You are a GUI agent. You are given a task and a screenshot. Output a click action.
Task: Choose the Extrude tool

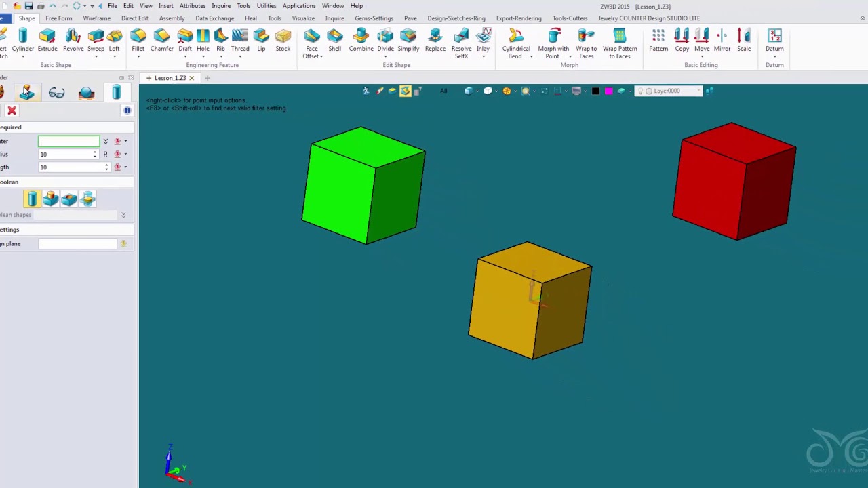(x=47, y=41)
